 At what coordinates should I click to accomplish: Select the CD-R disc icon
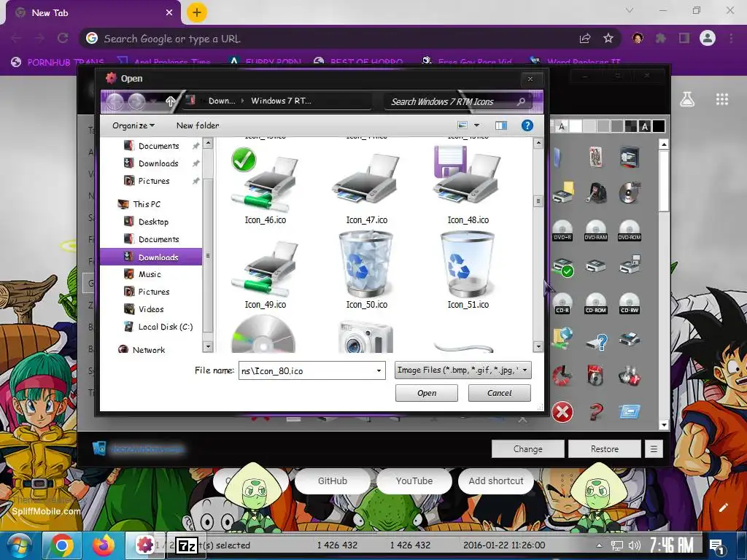coord(562,303)
